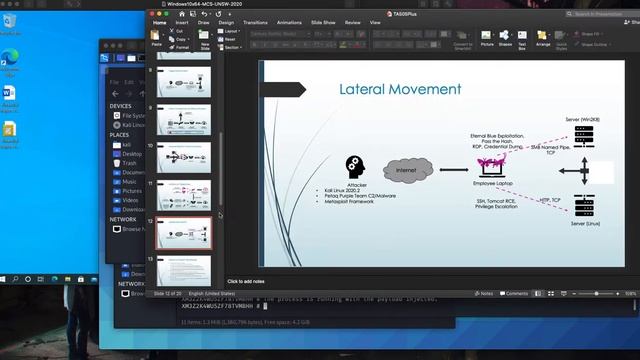Select slide 13 thumbnail
Screen dimensions: 640x360
coord(184,270)
